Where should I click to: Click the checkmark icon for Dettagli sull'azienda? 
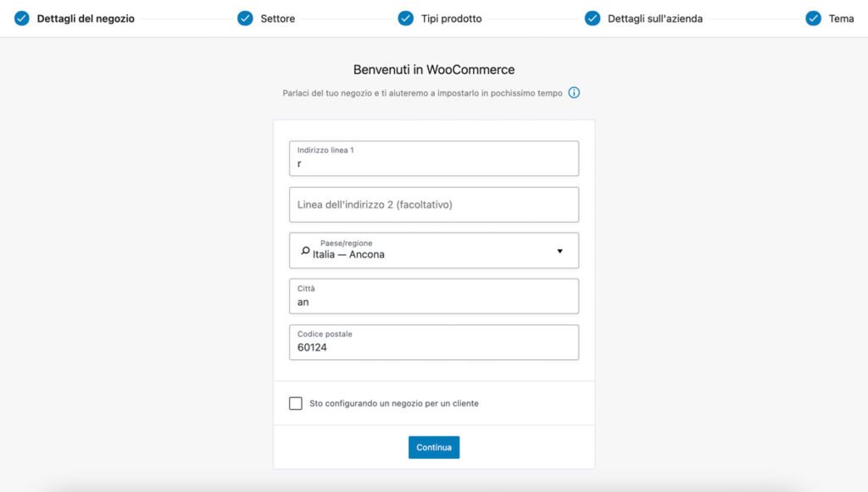pos(593,19)
